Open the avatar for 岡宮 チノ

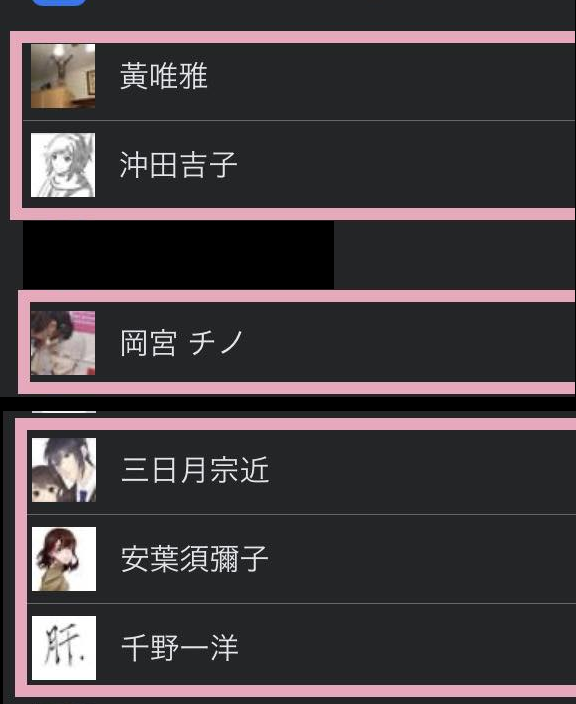click(x=63, y=343)
